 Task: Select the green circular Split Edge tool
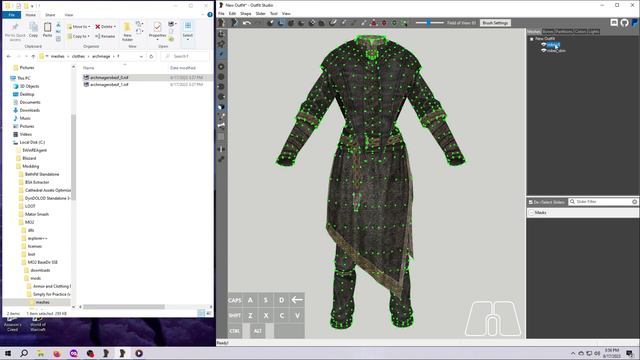(x=394, y=23)
